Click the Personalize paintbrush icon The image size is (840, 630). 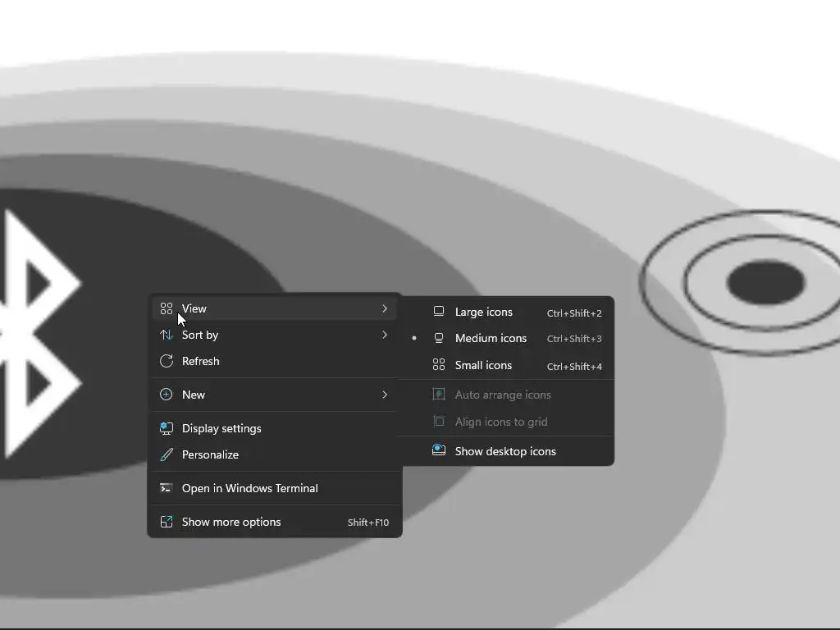(167, 454)
